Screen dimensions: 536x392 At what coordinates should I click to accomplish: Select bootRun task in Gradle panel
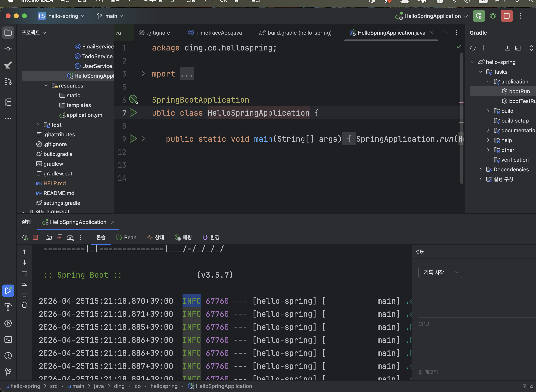(x=519, y=91)
